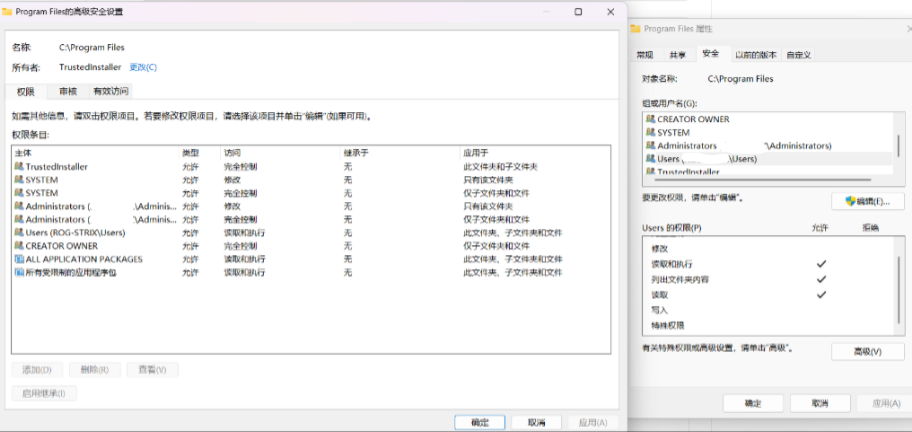Screen dimensions: 912x432
Task: Click the 启用继承(I) button
Action: tap(44, 394)
